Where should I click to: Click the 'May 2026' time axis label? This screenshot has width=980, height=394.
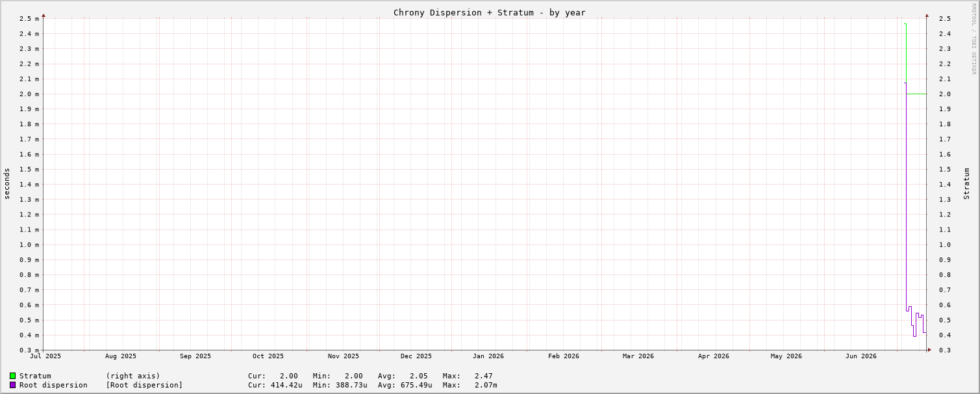click(x=786, y=356)
